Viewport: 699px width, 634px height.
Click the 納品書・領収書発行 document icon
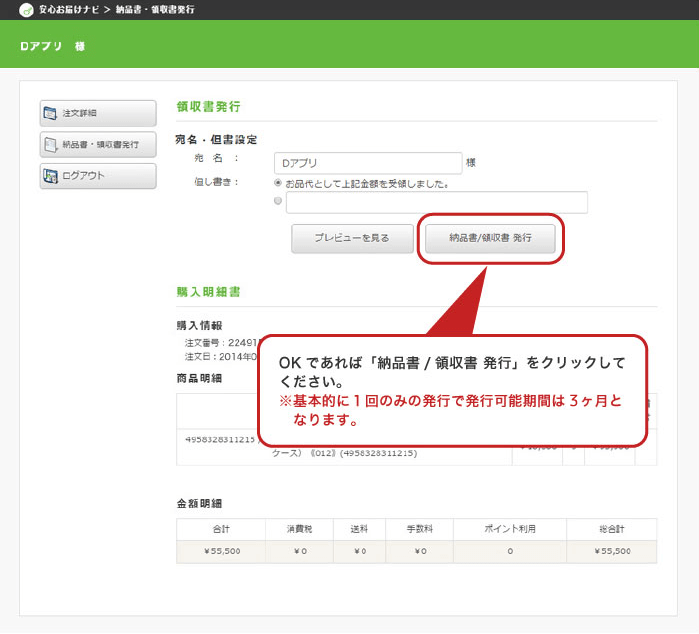50,144
